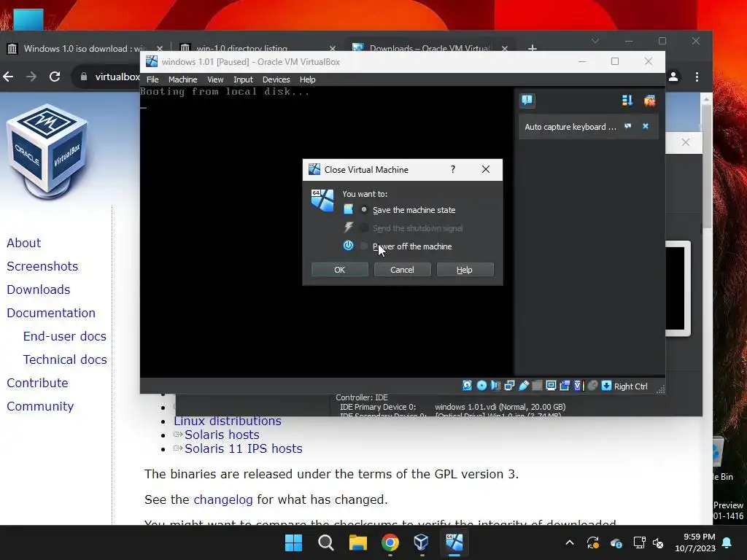This screenshot has height=560, width=747.
Task: Click Technical docs link
Action: click(x=65, y=359)
